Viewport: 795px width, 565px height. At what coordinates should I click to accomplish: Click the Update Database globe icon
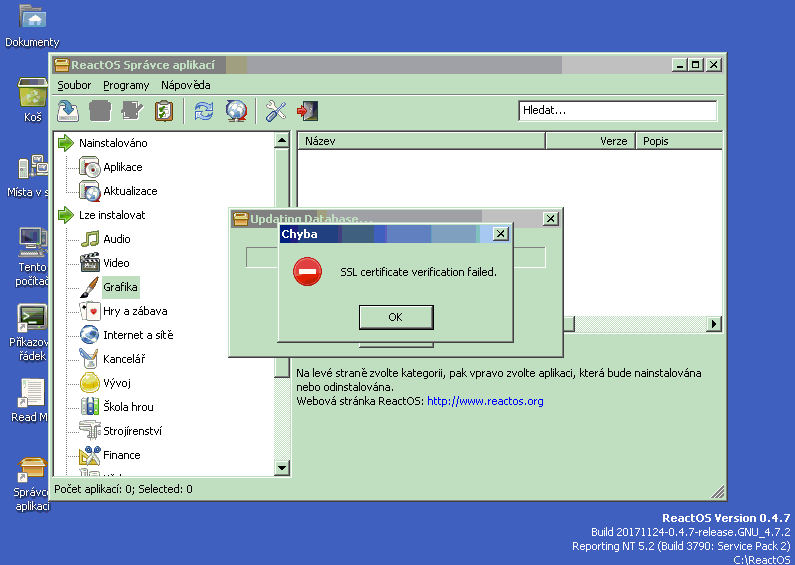236,111
